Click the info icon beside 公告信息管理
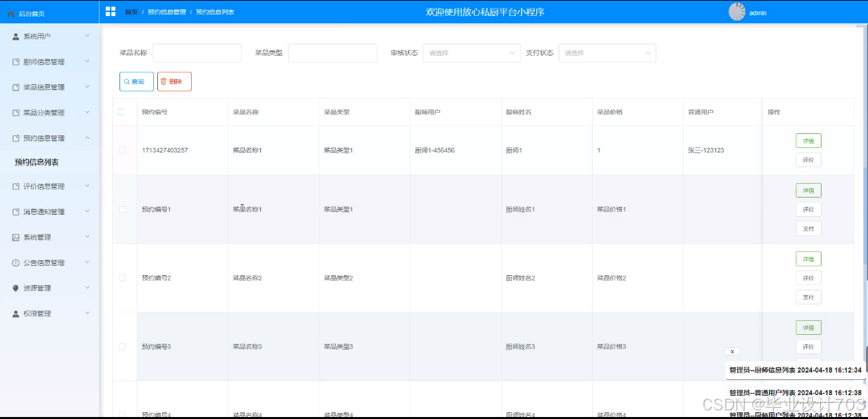 [x=16, y=263]
